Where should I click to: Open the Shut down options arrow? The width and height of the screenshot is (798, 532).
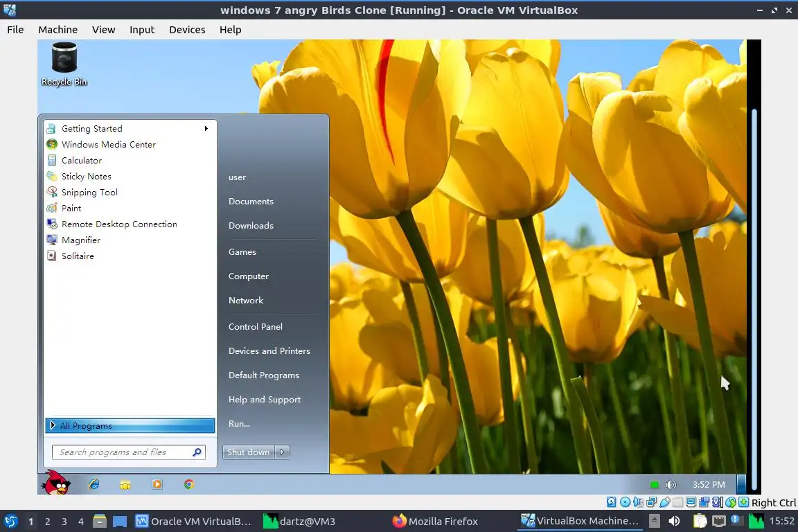pyautogui.click(x=282, y=452)
